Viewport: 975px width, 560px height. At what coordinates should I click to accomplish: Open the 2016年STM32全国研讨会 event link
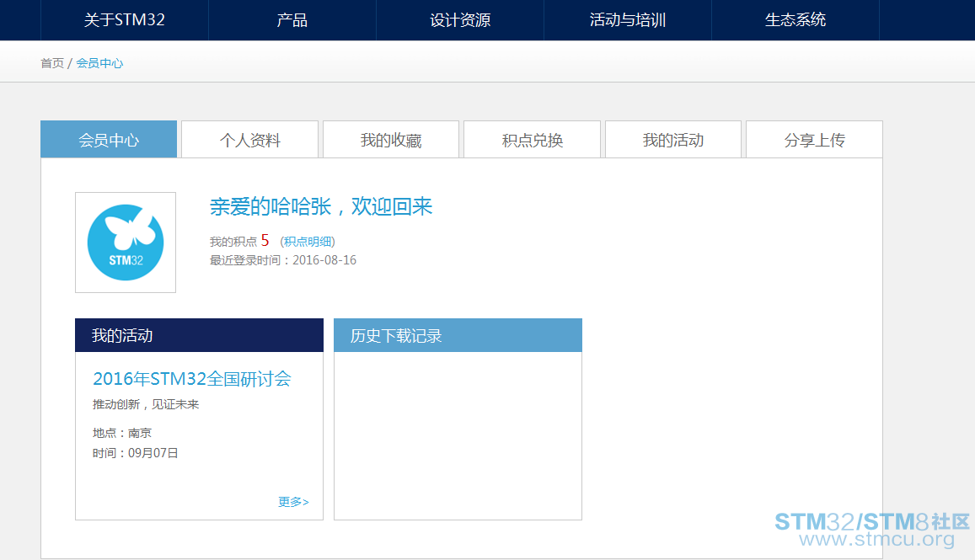pos(192,378)
